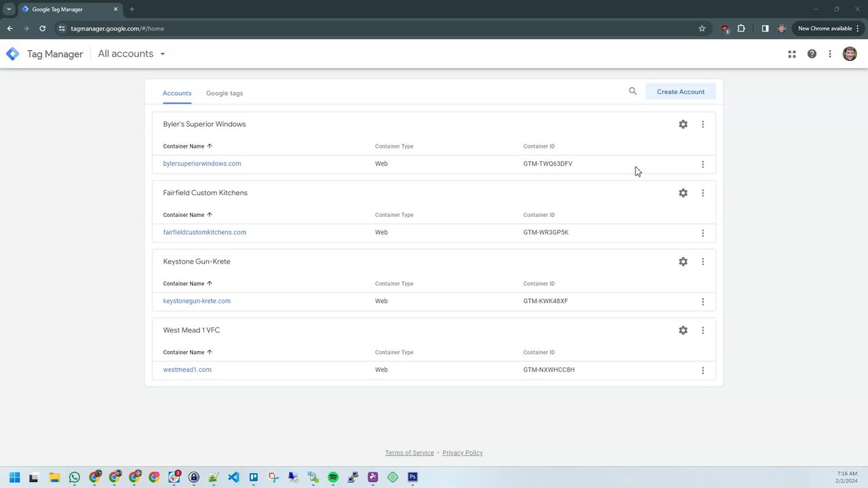Open Spotify from the taskbar

pyautogui.click(x=333, y=477)
